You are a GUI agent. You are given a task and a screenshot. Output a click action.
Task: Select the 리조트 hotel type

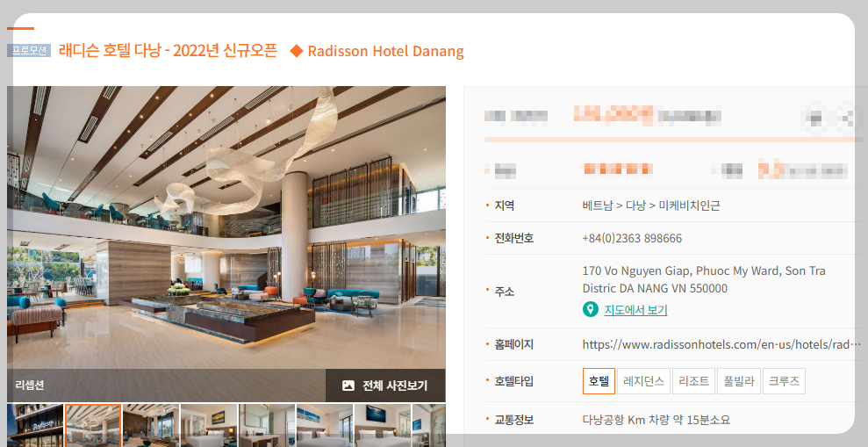coord(693,381)
